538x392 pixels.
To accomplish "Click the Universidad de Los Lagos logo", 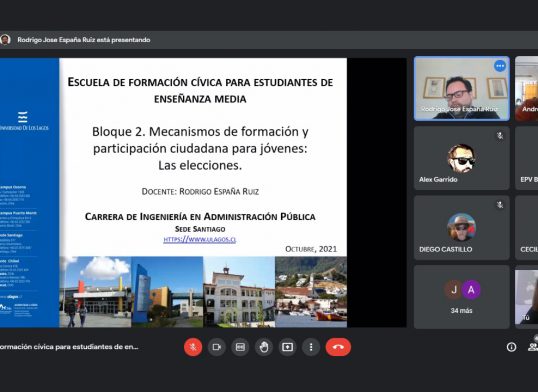I will (23, 121).
